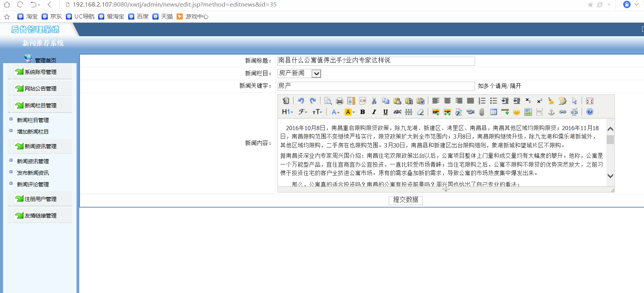Toggle the editor fullscreen mode

[589, 101]
